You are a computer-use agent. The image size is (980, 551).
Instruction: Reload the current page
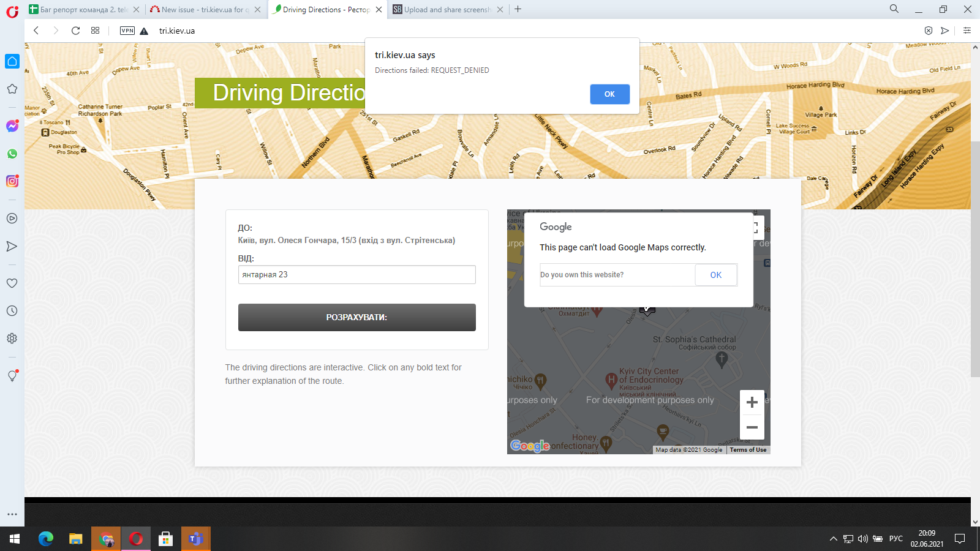[75, 31]
